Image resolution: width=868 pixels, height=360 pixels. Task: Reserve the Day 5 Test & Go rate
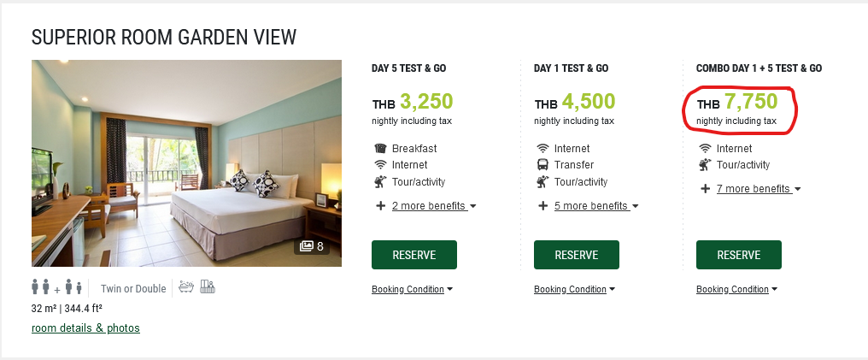pos(414,255)
